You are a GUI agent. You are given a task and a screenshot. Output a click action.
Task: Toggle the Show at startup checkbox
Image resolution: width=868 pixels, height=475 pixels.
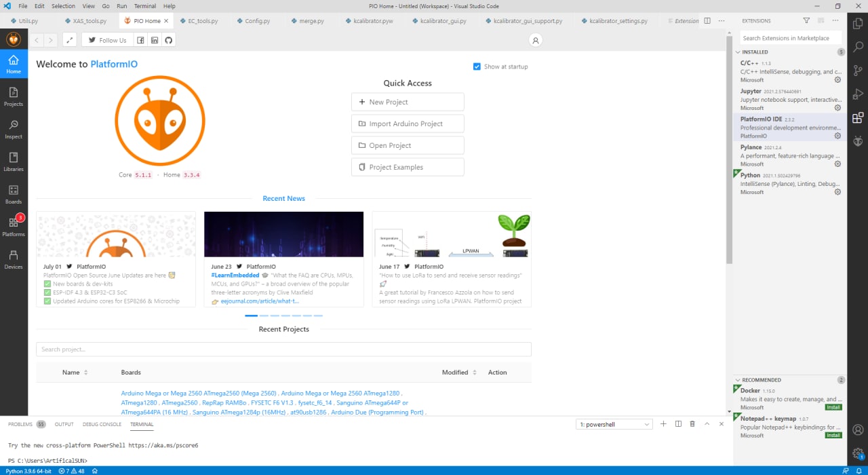tap(477, 66)
